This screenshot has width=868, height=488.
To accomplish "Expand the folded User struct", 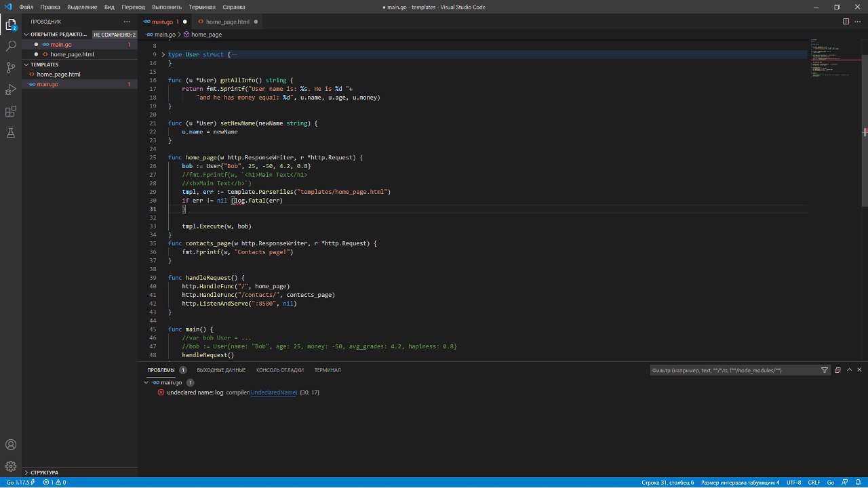I will [163, 54].
